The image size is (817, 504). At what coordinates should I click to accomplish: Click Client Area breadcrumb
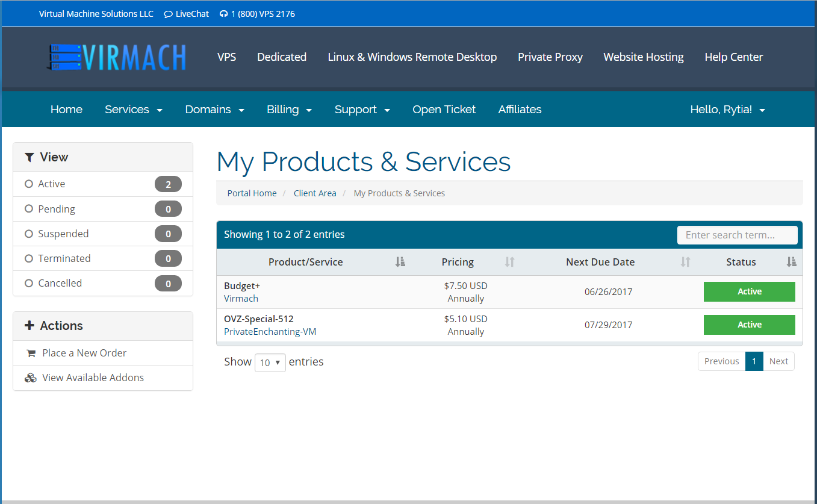click(x=315, y=193)
